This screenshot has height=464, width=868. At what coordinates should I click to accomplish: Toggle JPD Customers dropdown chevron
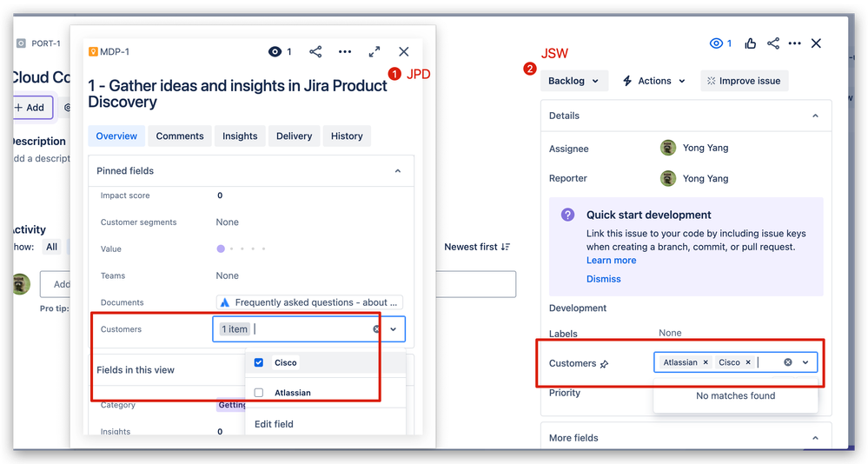pyautogui.click(x=393, y=329)
